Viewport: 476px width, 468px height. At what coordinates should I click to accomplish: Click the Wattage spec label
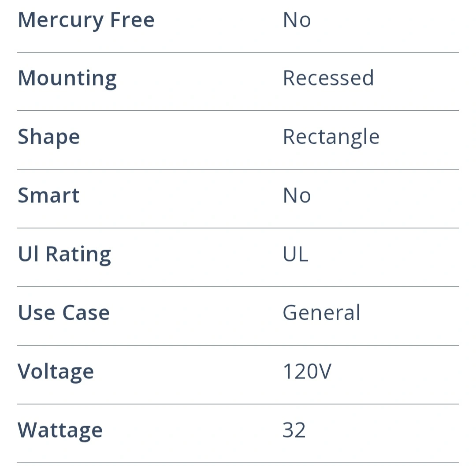pyautogui.click(x=60, y=430)
